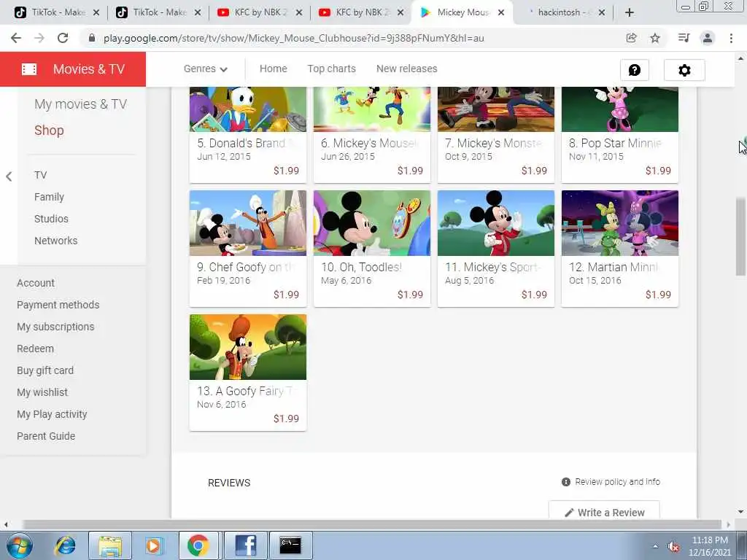Click the $1.99 price on episode 8 Pop Star Minnie
The height and width of the screenshot is (560, 747).
click(x=658, y=171)
